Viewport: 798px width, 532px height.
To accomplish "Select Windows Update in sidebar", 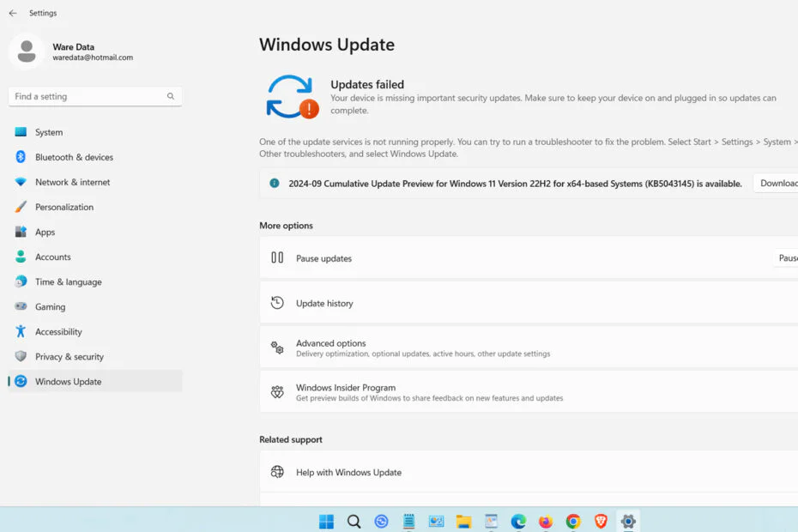I will (95, 381).
